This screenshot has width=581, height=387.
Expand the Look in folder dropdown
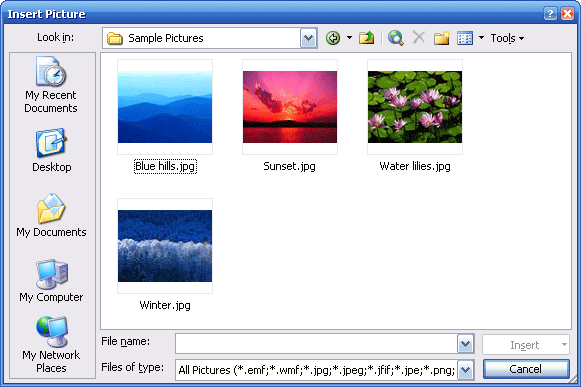click(x=309, y=38)
